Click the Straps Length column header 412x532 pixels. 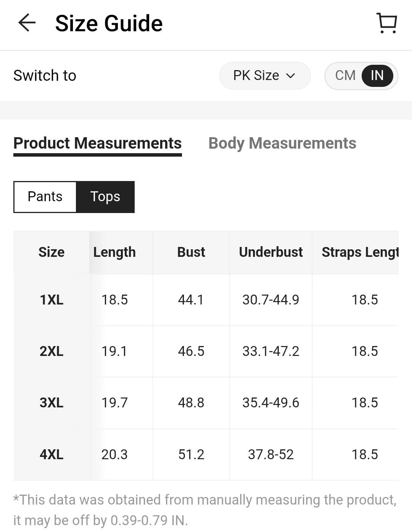[360, 252]
